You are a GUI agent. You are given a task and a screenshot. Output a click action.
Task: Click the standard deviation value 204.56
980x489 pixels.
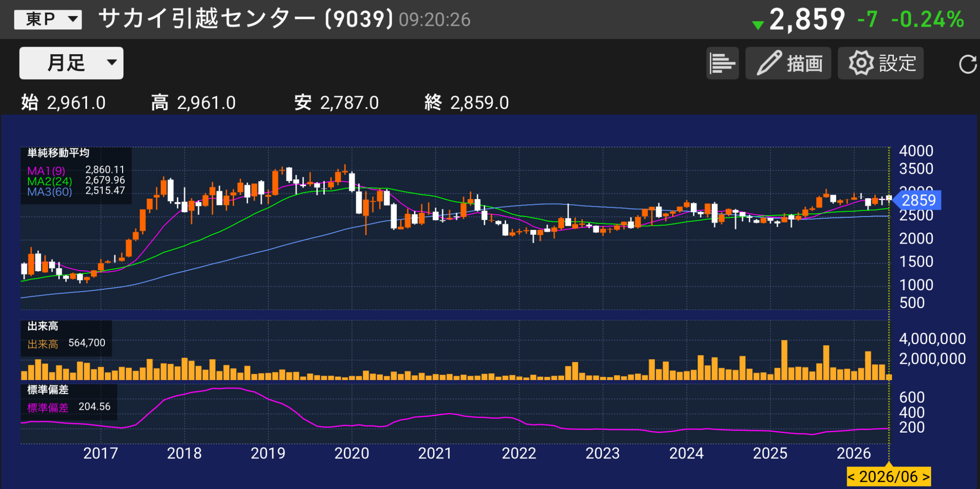coord(94,407)
